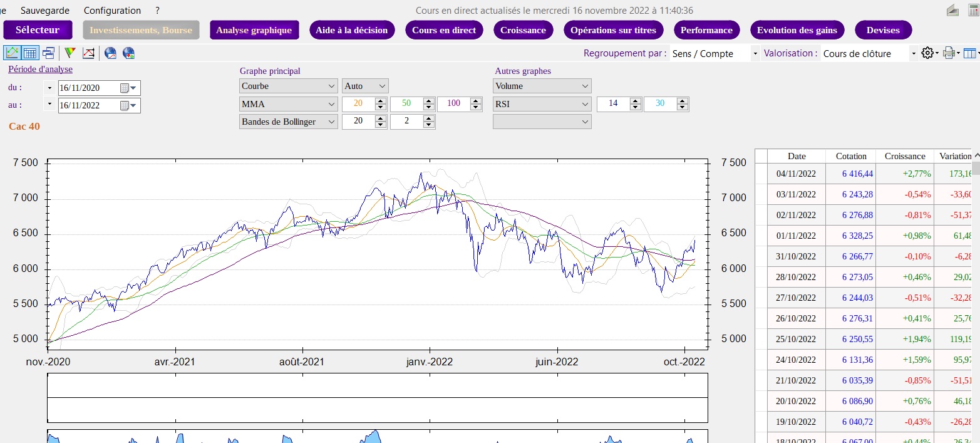Click the globe with chart icon
Image resolution: width=980 pixels, height=443 pixels.
(x=110, y=53)
